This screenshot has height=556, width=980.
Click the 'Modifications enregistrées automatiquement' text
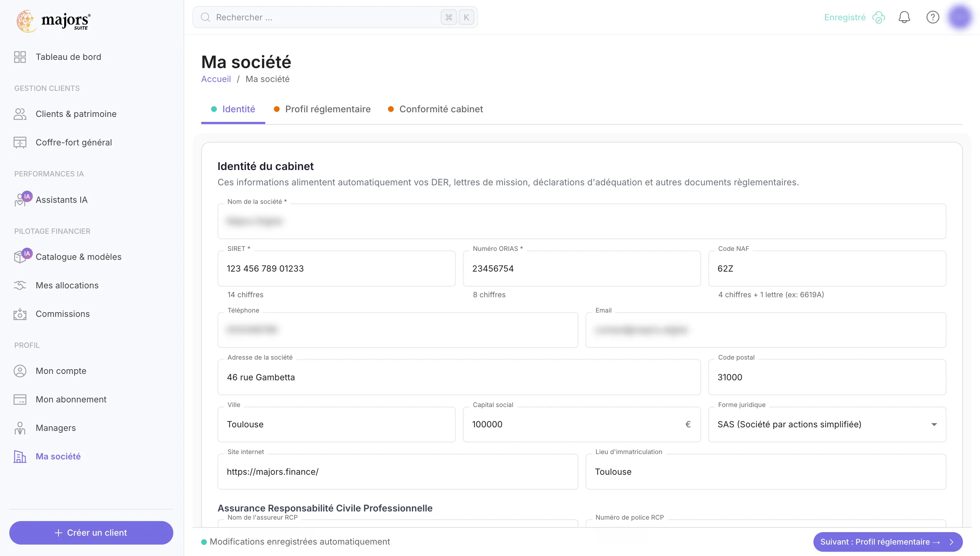300,542
